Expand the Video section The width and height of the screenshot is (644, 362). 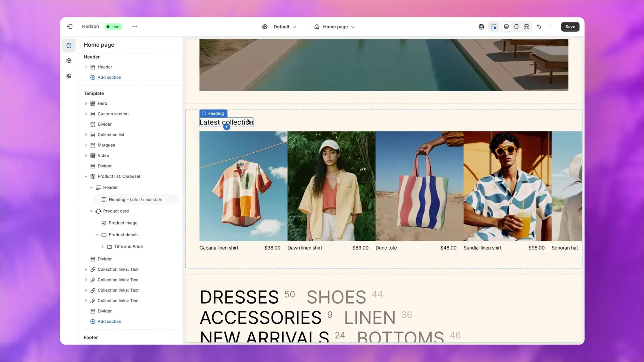pyautogui.click(x=86, y=155)
